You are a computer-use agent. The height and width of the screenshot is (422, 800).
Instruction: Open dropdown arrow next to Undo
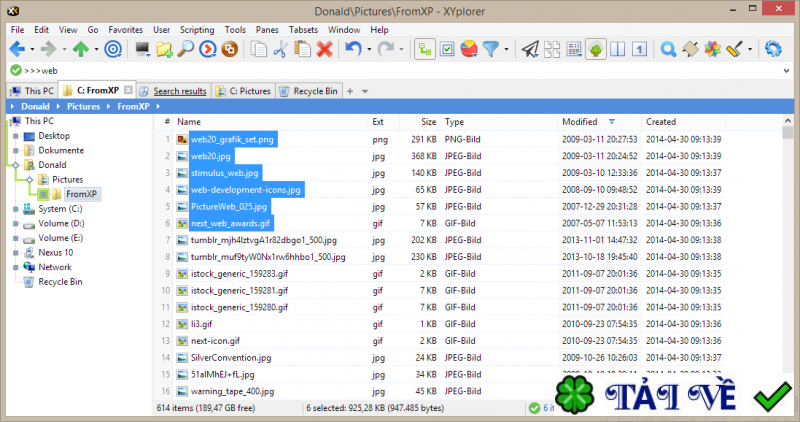pos(369,49)
